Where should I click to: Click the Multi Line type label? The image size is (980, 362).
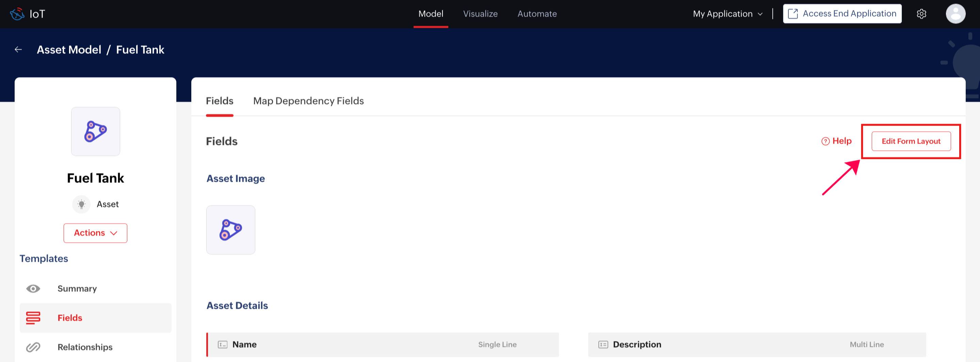[x=867, y=345]
